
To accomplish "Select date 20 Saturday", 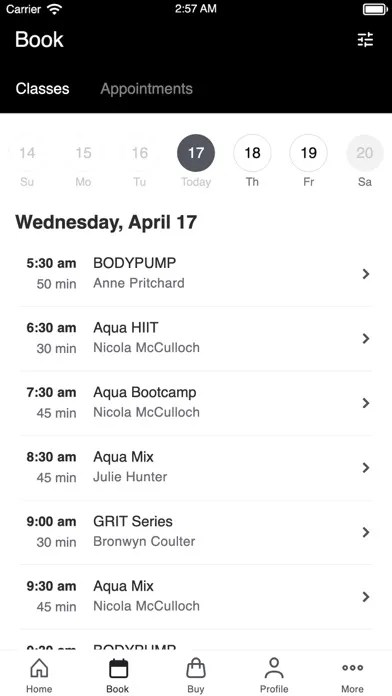I will [365, 153].
